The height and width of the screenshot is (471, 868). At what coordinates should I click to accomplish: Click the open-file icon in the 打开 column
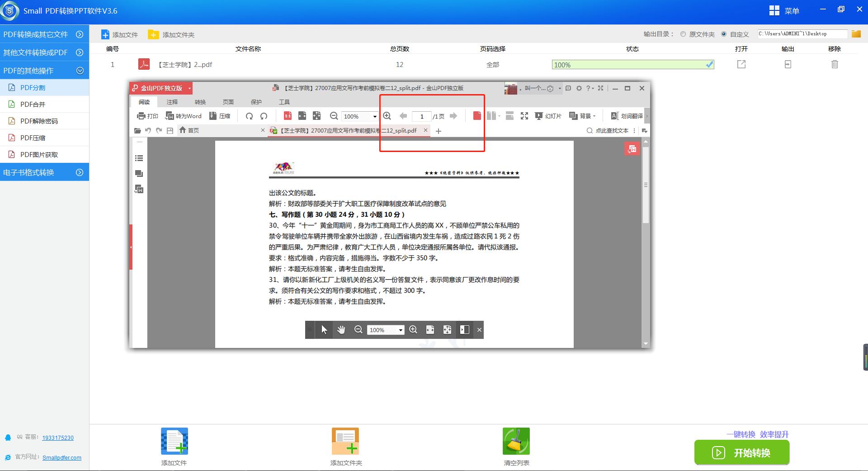(741, 64)
